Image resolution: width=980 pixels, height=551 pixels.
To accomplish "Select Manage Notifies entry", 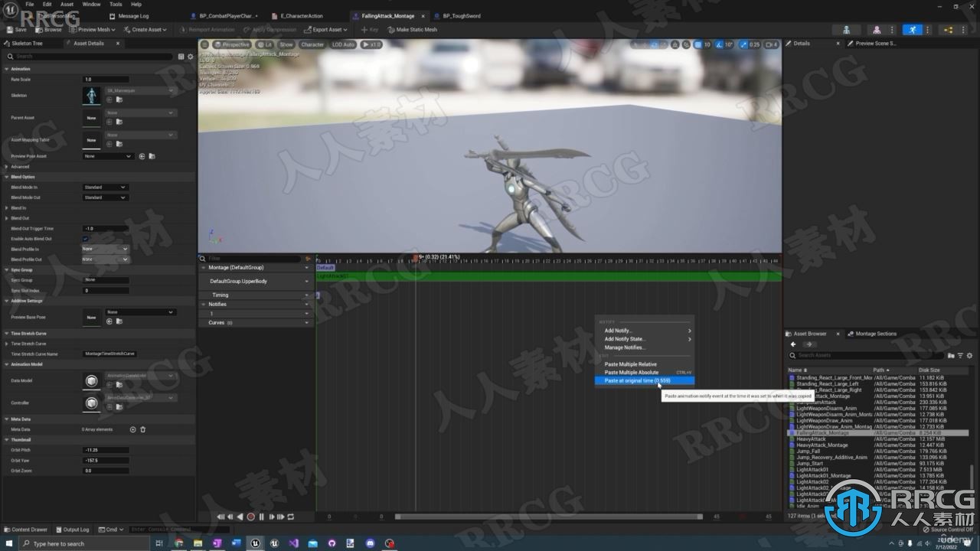I will (645, 347).
